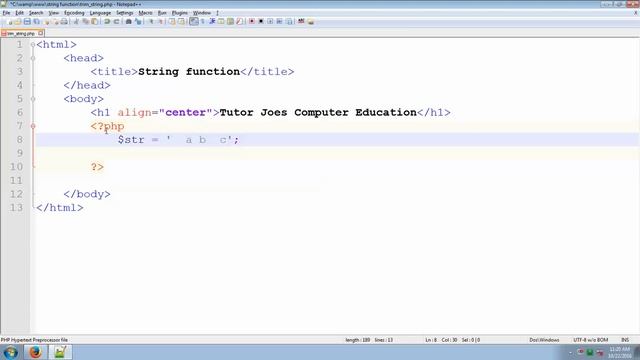Click line number 13 in the margin

click(x=16, y=208)
